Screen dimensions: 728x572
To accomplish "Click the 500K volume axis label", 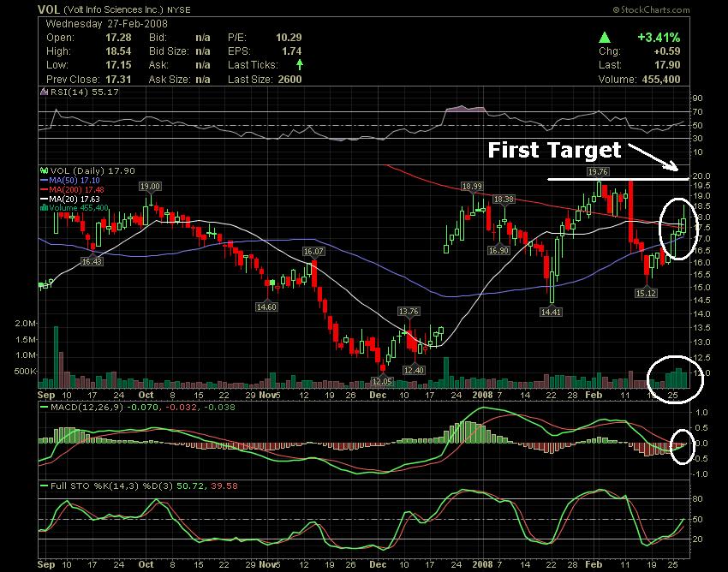I will (25, 372).
